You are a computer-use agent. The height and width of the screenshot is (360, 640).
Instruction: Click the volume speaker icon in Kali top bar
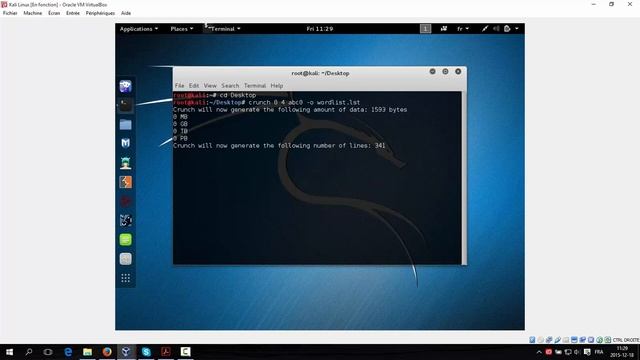click(496, 29)
